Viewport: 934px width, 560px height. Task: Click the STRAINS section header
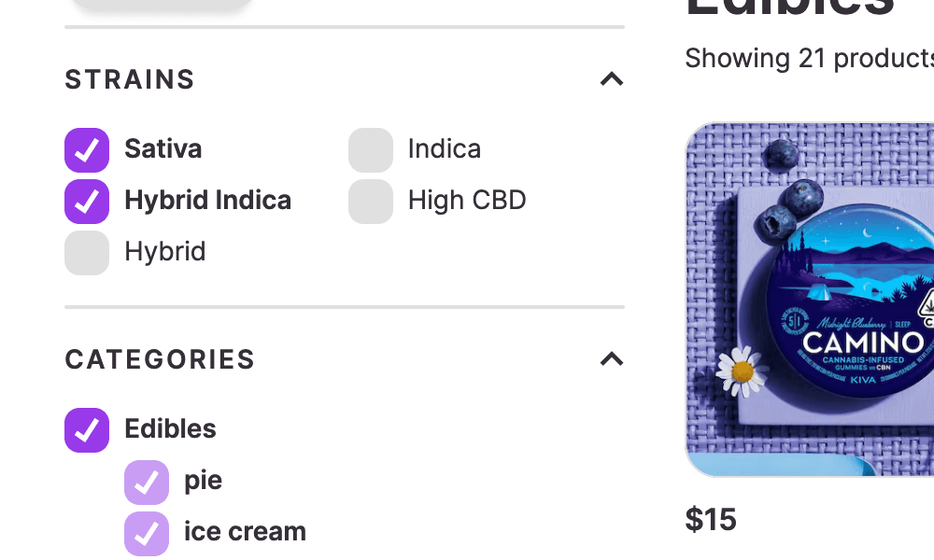130,79
